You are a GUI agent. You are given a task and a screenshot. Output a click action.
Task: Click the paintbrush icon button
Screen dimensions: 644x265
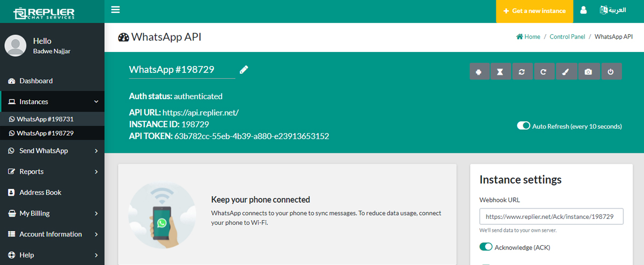[x=566, y=71]
